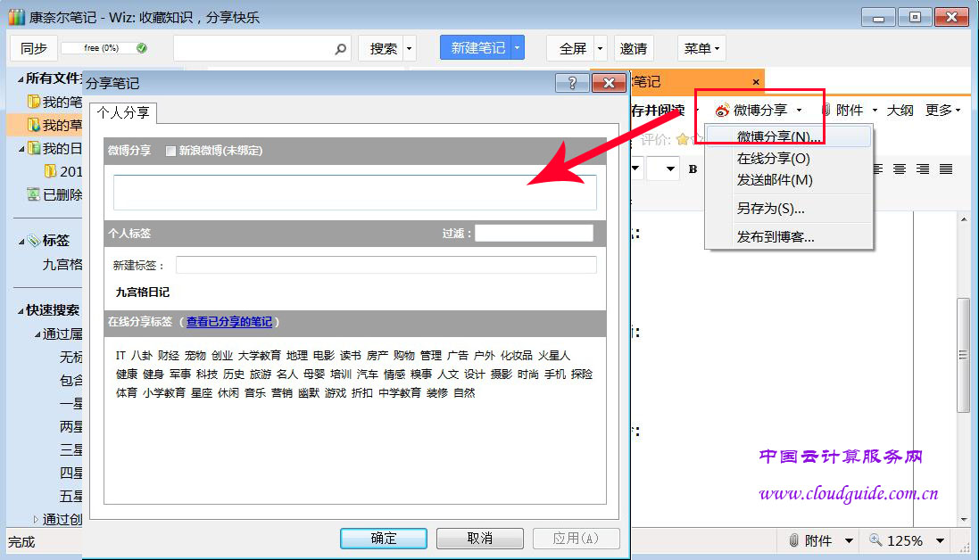Open the 菜单 dropdown
The width and height of the screenshot is (979, 560).
[701, 49]
